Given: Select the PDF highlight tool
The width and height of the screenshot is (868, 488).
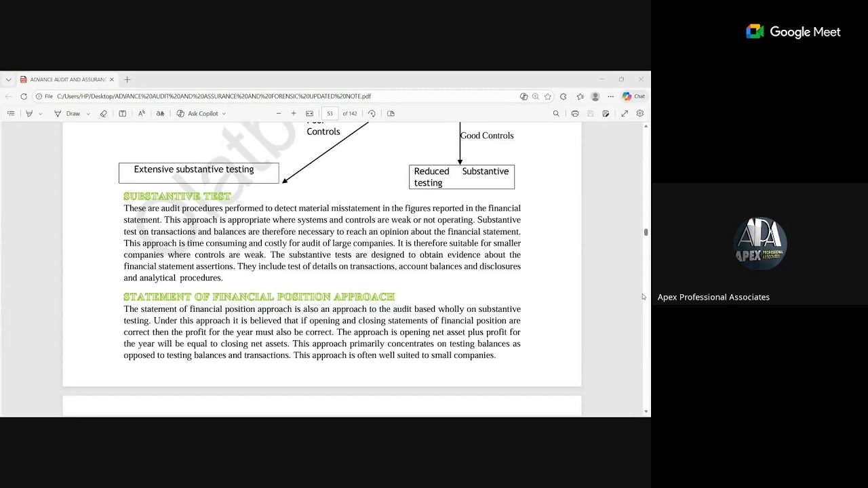Looking at the screenshot, I should [29, 113].
